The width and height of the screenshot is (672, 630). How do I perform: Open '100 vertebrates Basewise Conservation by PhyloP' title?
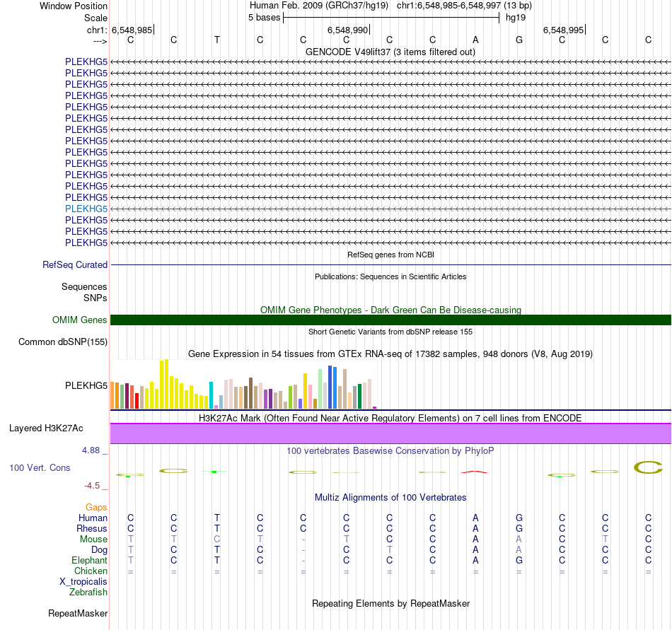point(390,450)
